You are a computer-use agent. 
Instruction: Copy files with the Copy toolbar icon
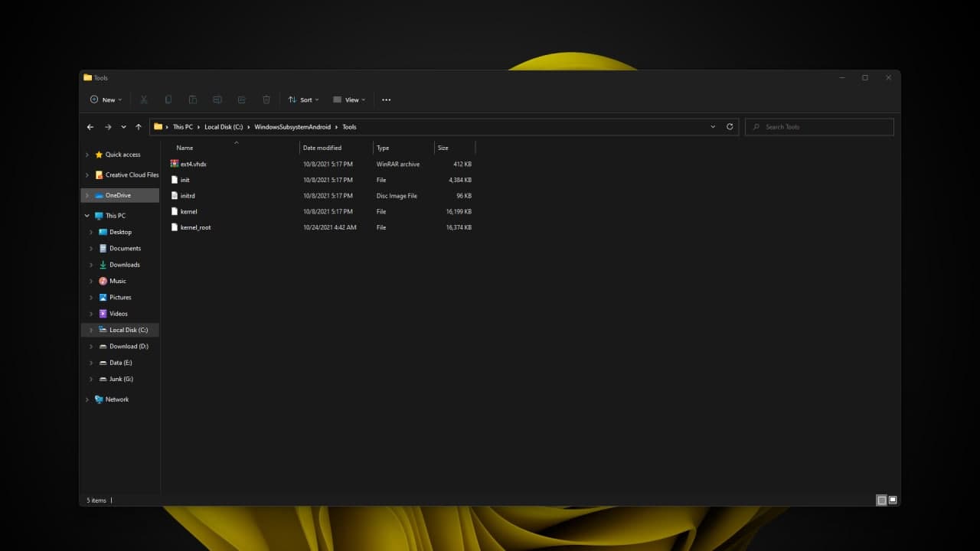(x=168, y=99)
